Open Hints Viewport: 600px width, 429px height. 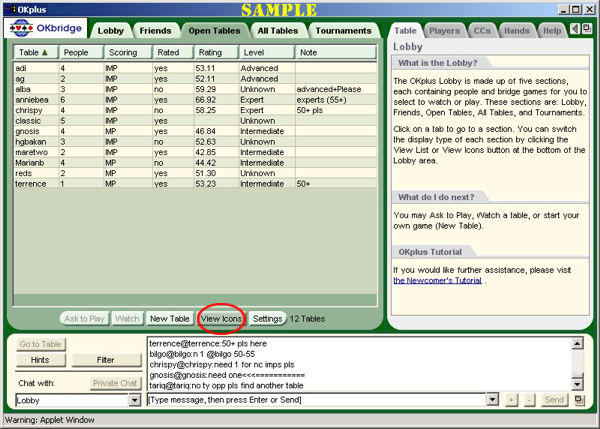(x=41, y=360)
